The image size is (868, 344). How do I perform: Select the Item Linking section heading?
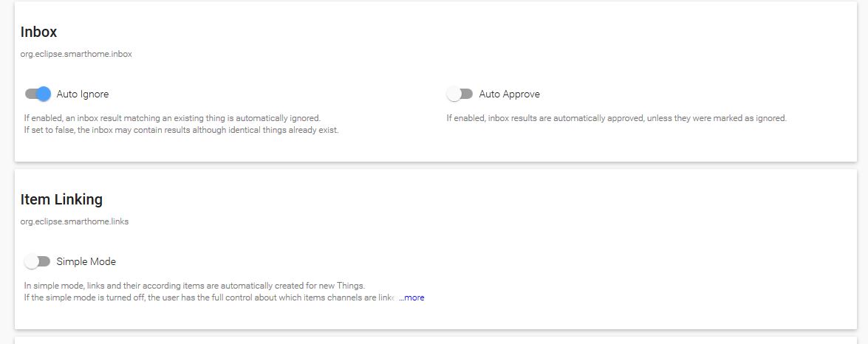click(x=61, y=199)
